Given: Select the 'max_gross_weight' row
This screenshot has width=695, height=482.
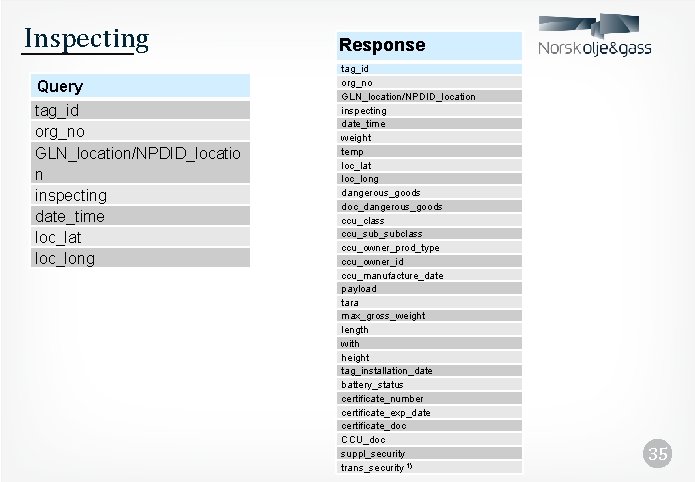Looking at the screenshot, I should [x=429, y=316].
